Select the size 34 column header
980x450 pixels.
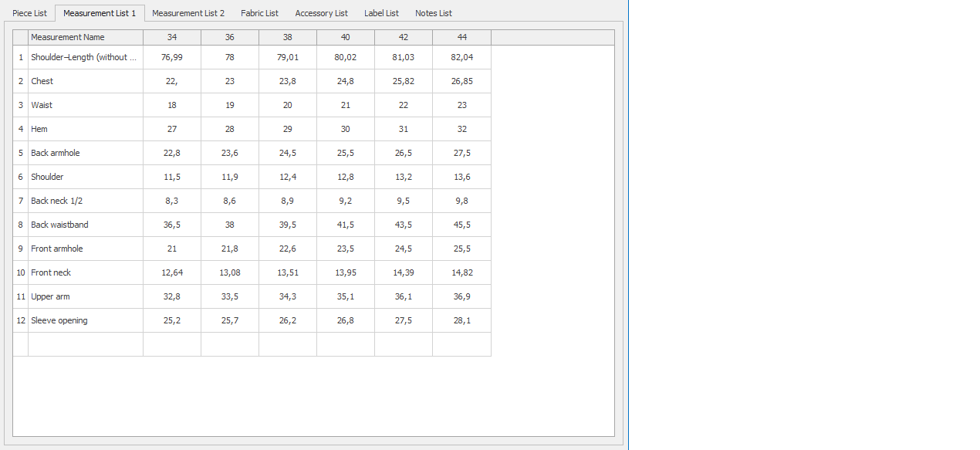[x=172, y=37]
